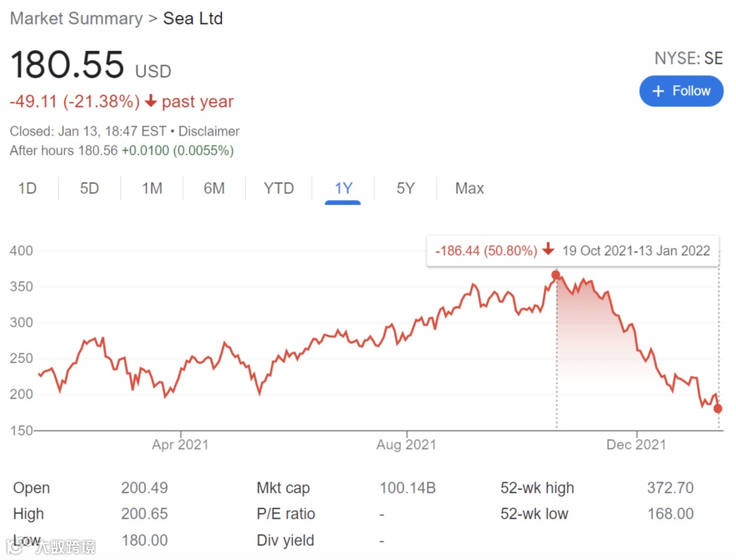Click the plus icon in the Follow button

(658, 91)
